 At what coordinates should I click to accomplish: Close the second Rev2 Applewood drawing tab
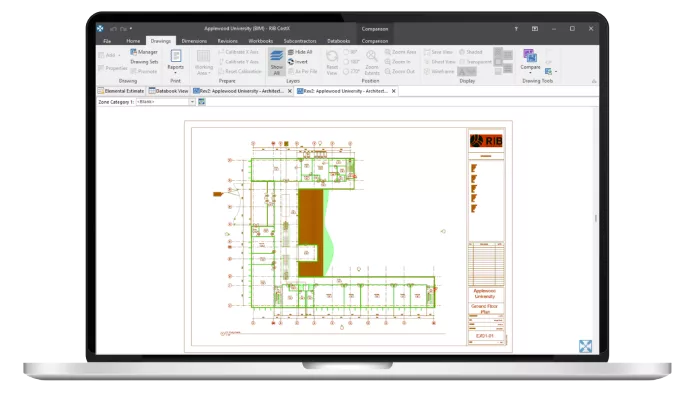(394, 91)
